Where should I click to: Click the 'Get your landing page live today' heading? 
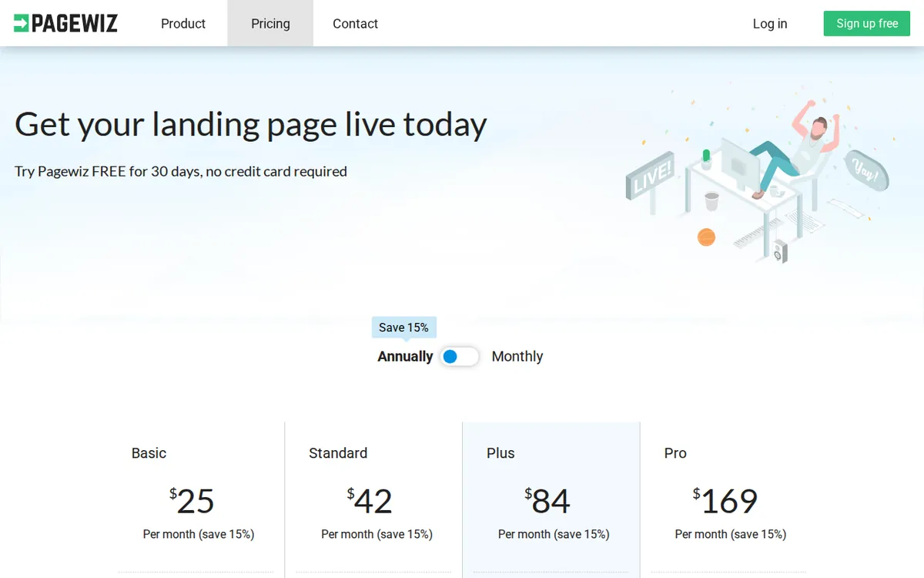(251, 124)
